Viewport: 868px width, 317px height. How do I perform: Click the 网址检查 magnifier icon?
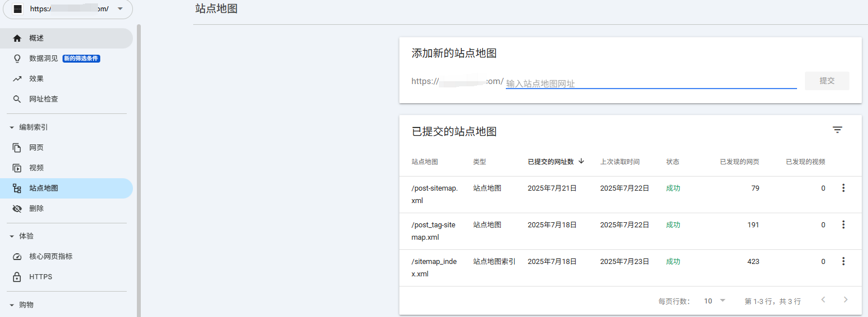click(17, 99)
